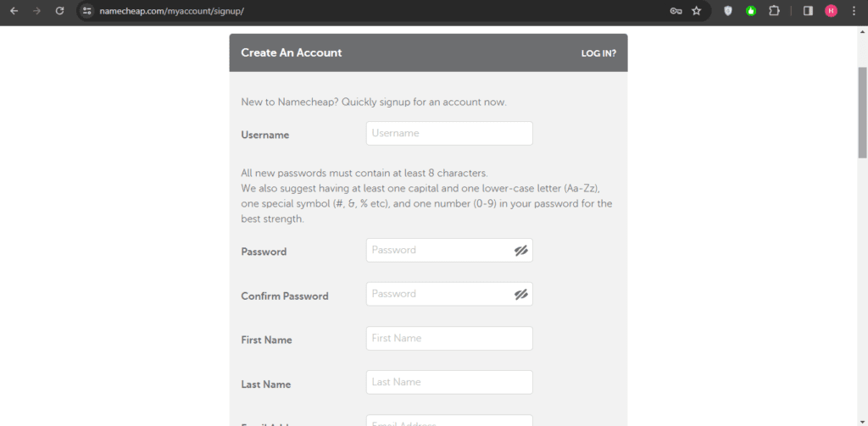Viewport: 868px width, 426px height.
Task: Bookmark this page with star icon
Action: (x=697, y=10)
